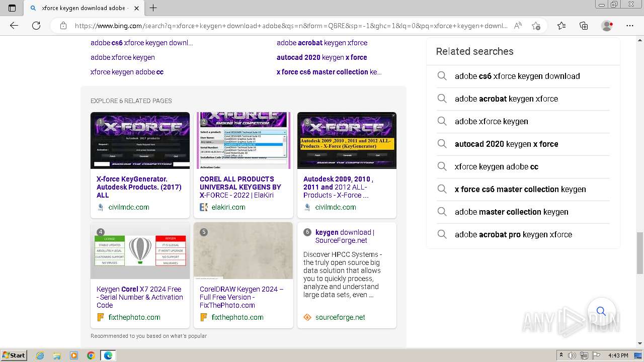Open 'x force cs6 master collection' suggestion link
Screen dimensions: 644x362
point(329,72)
